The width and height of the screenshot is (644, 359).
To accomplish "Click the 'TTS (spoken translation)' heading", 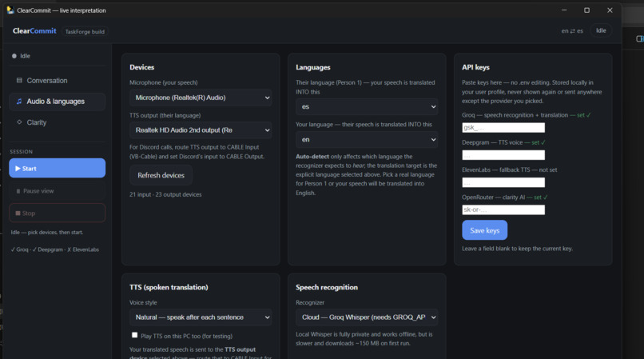I will (x=169, y=287).
